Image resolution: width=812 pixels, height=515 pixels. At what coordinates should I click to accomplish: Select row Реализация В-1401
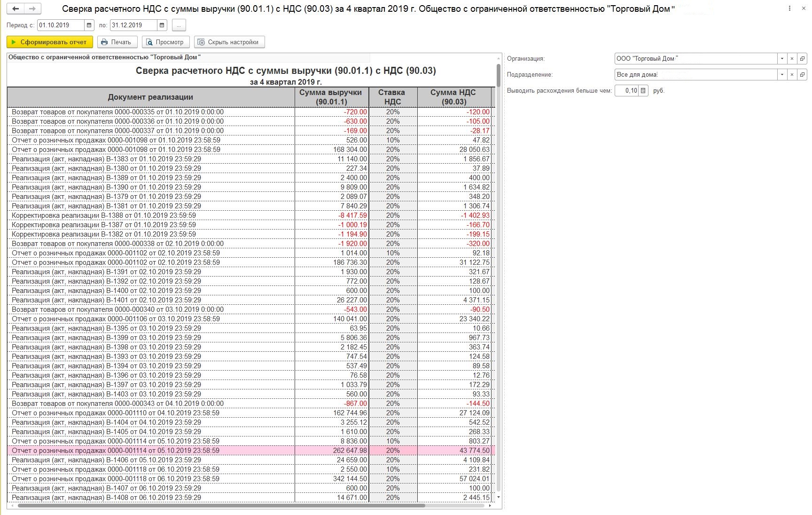[251, 300]
